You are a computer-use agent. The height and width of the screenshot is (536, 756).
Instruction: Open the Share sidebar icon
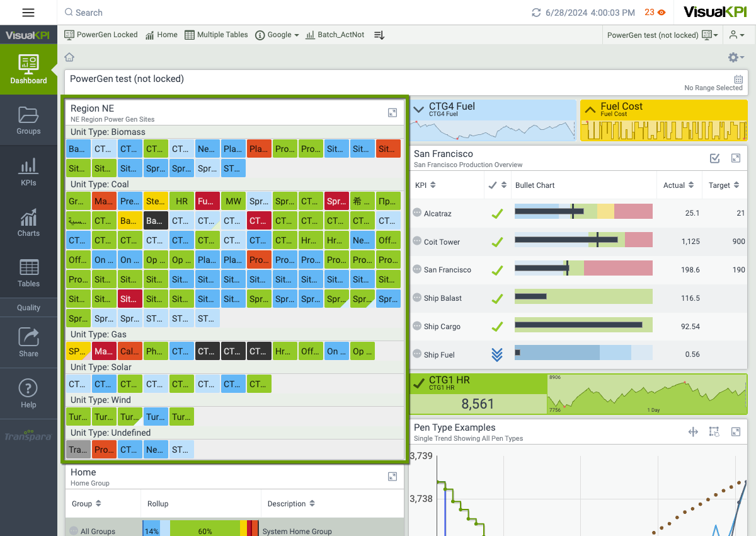pyautogui.click(x=28, y=342)
